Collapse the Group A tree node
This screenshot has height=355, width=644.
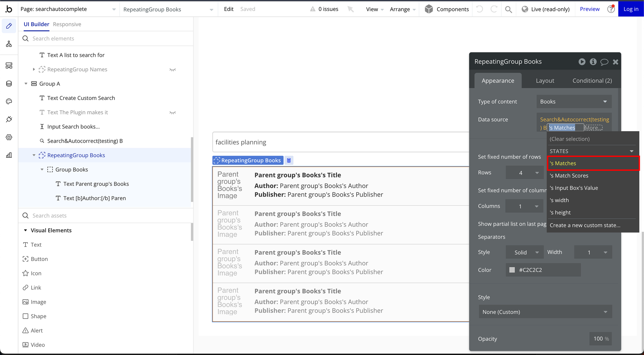26,84
